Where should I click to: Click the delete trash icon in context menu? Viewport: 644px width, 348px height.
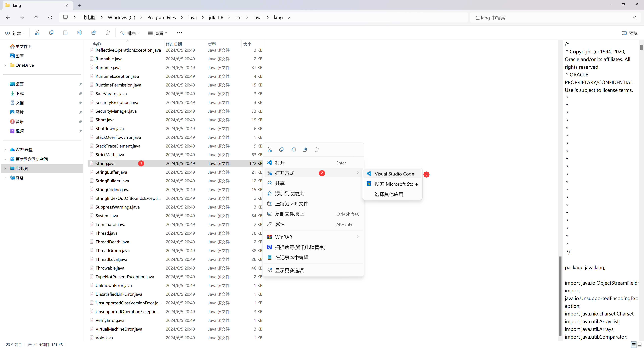tap(316, 150)
